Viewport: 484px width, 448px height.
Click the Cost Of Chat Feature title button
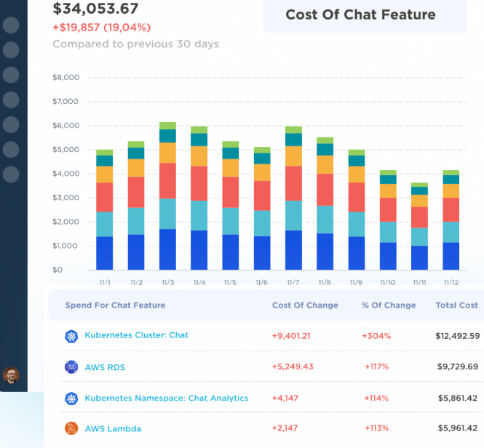(x=360, y=15)
